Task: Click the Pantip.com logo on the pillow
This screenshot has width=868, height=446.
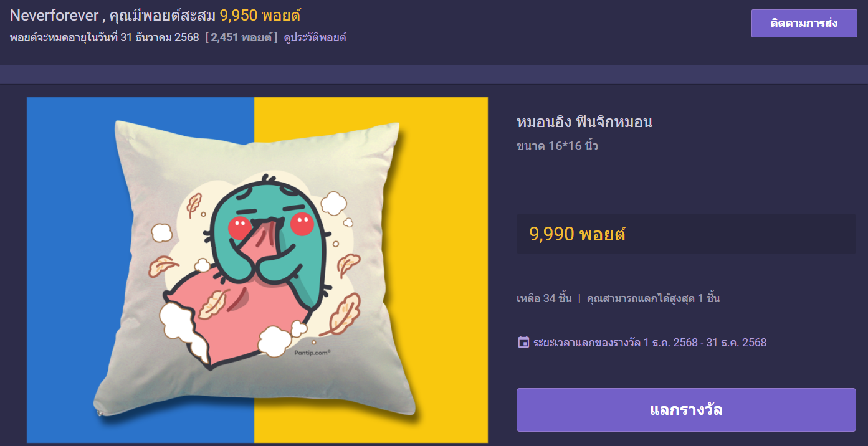Action: (312, 352)
